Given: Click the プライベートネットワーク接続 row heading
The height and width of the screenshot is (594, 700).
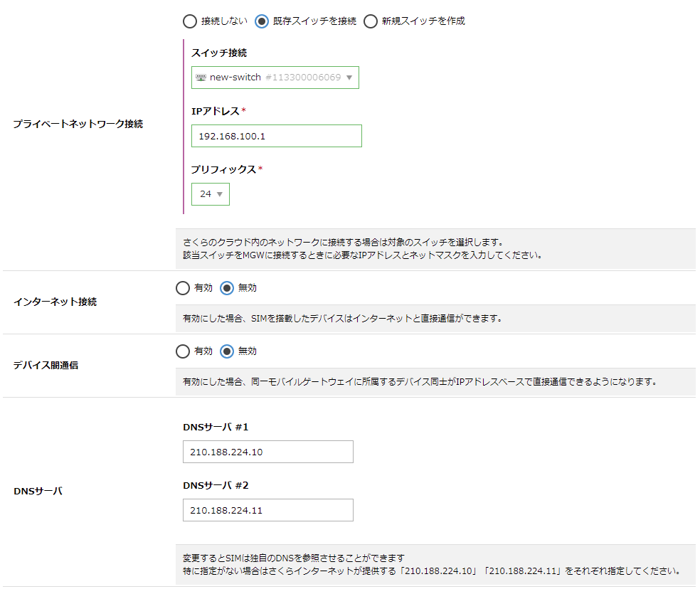Looking at the screenshot, I should pyautogui.click(x=78, y=124).
